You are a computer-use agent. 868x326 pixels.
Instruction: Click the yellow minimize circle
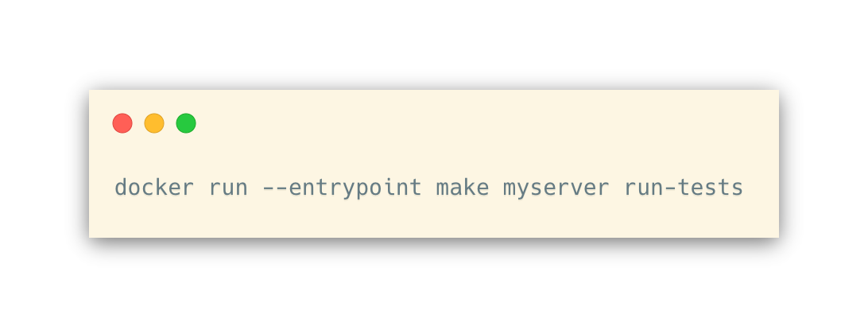click(154, 123)
